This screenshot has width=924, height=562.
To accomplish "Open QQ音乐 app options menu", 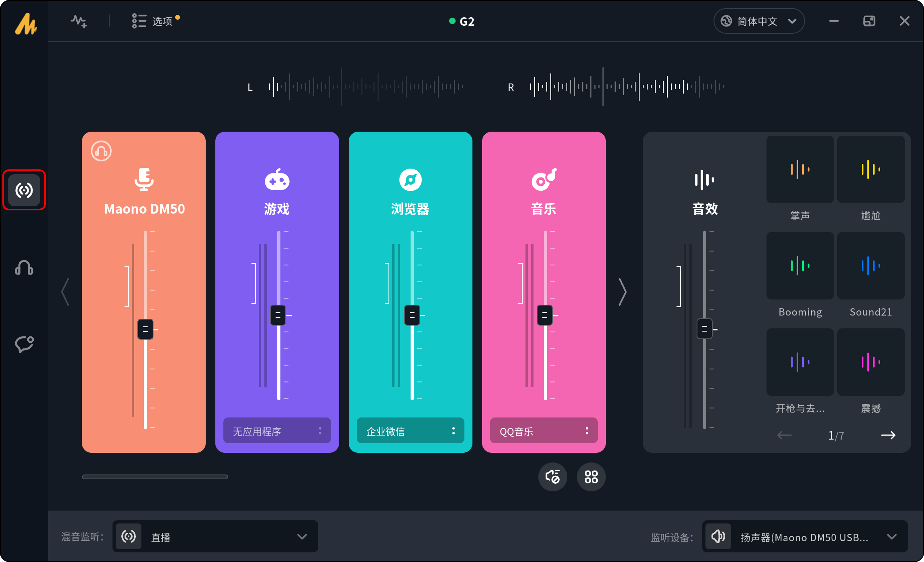I will (x=587, y=431).
